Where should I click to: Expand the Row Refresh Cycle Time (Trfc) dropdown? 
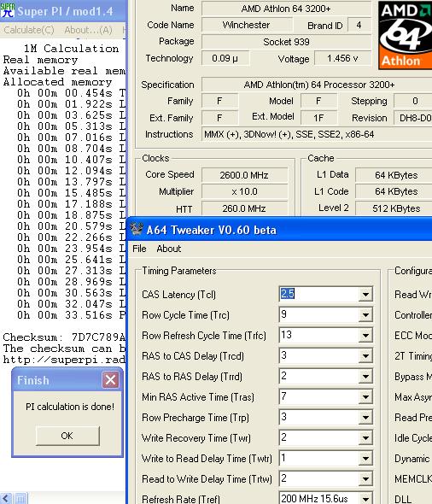[365, 335]
